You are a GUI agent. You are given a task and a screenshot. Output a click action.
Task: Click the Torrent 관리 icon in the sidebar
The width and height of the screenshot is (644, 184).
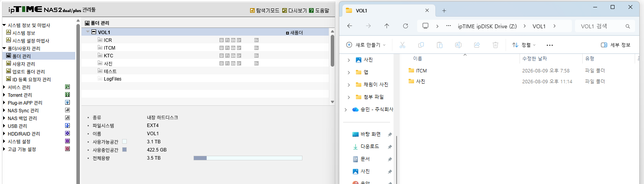67,95
